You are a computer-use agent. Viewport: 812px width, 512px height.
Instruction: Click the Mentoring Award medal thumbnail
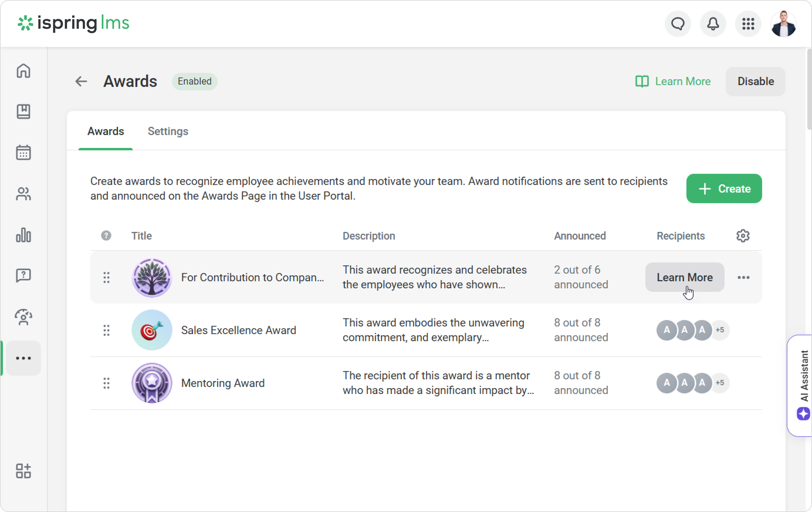coord(152,383)
